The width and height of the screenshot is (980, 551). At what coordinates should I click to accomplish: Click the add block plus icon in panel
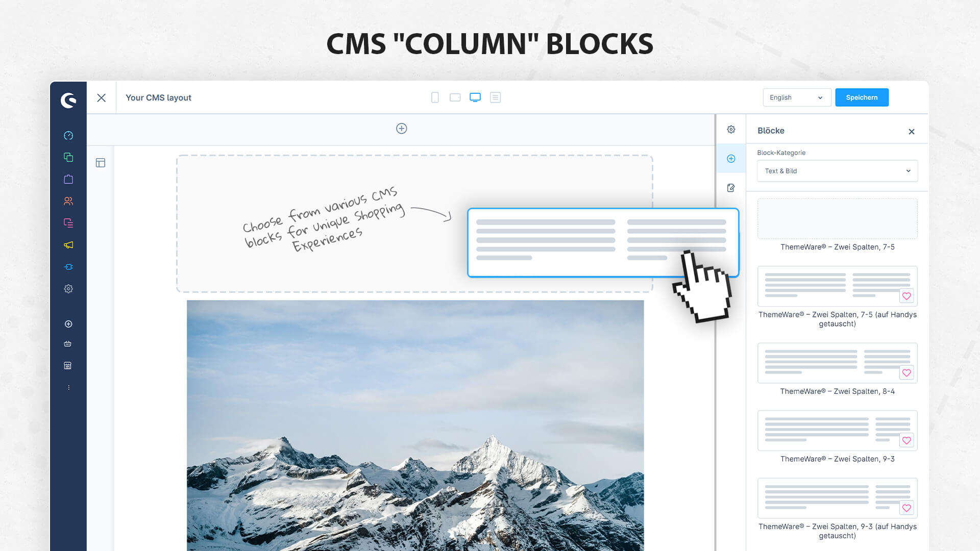click(x=731, y=158)
